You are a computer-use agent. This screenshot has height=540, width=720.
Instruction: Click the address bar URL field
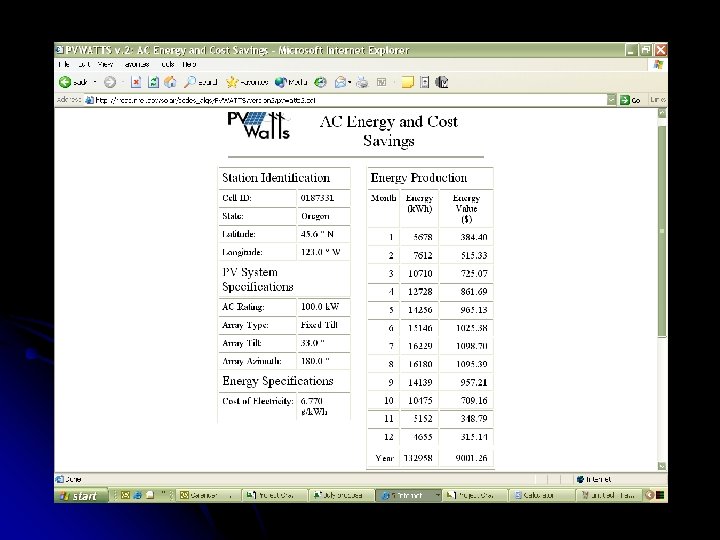pyautogui.click(x=345, y=100)
